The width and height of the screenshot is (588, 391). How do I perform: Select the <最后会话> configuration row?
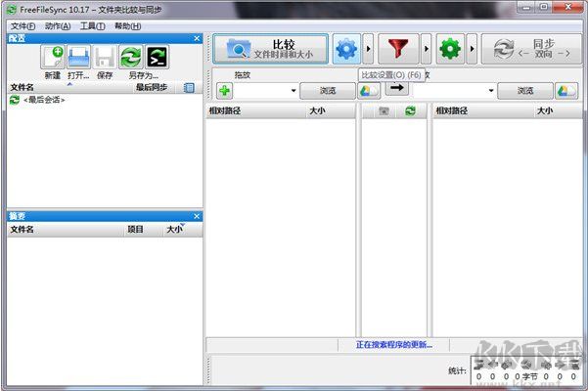pos(105,100)
